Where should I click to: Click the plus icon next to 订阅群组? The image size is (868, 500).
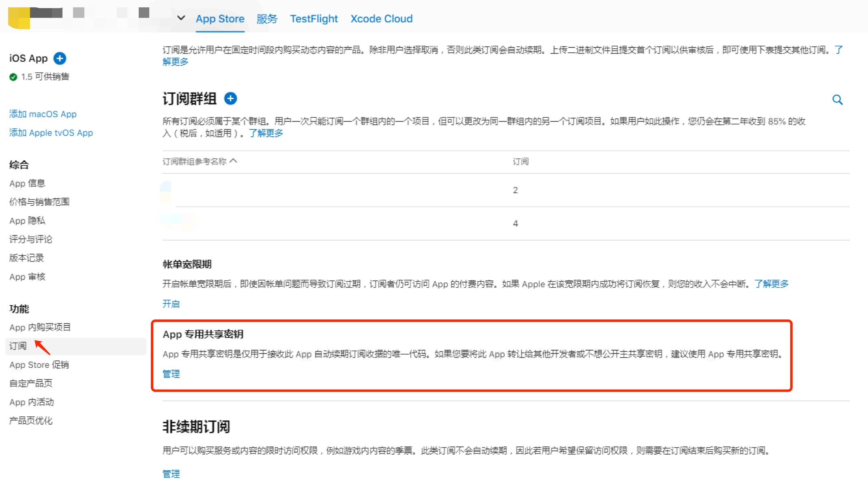click(x=230, y=98)
